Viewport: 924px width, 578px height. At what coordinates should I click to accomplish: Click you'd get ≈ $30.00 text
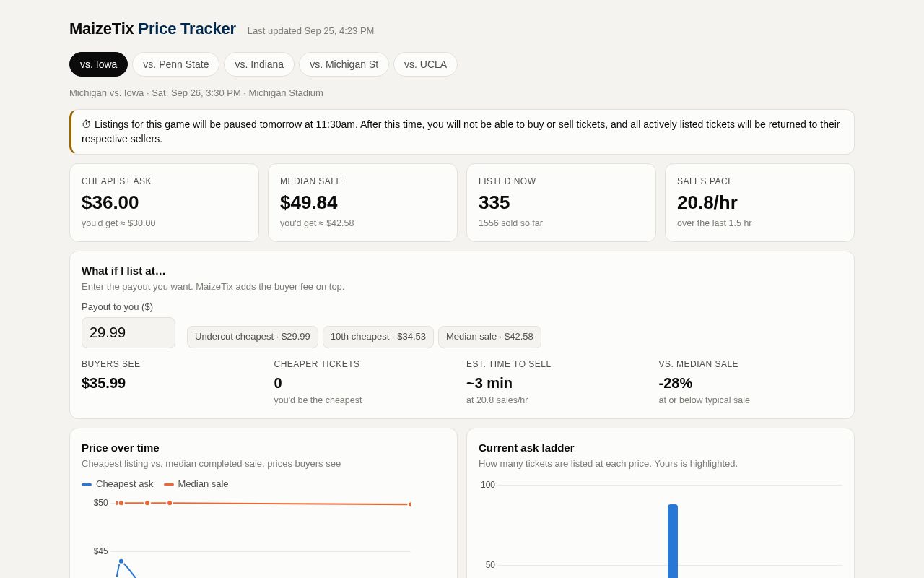pyautogui.click(x=118, y=223)
